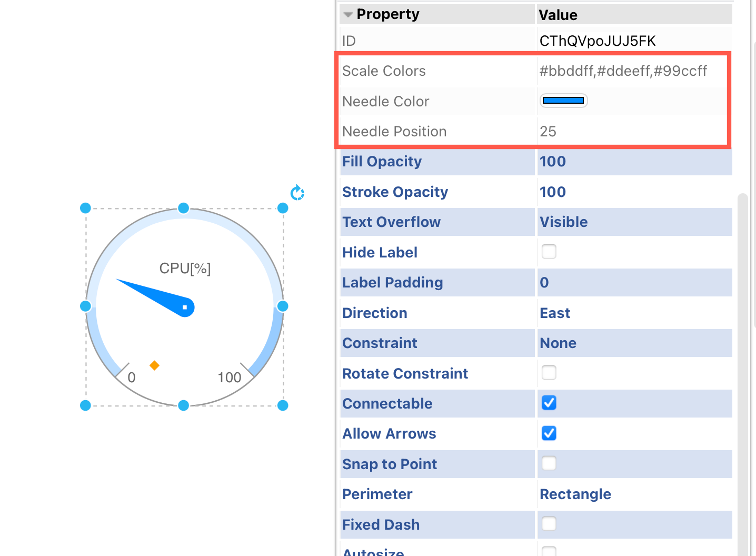Click the rotate handle icon above the gauge

pos(297,193)
